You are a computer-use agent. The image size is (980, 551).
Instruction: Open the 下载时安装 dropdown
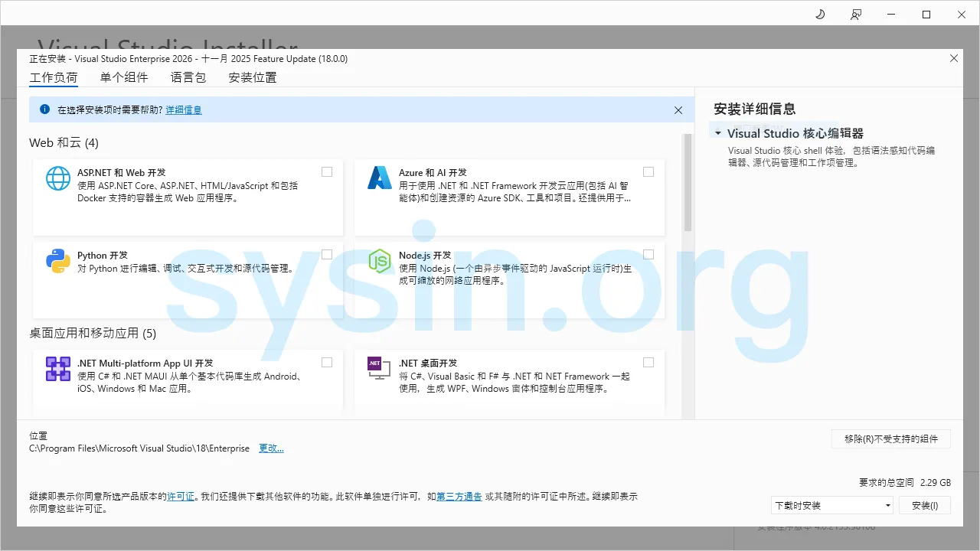831,505
